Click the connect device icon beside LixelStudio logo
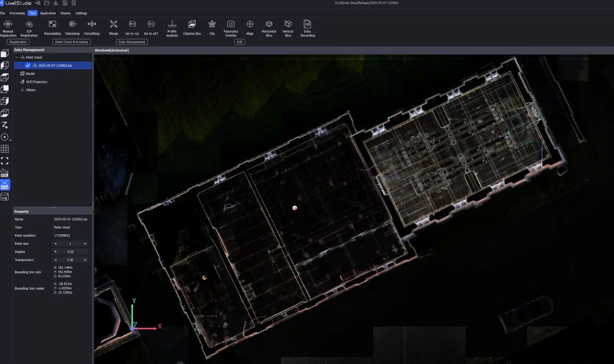This screenshot has height=364, width=614. (x=38, y=3)
